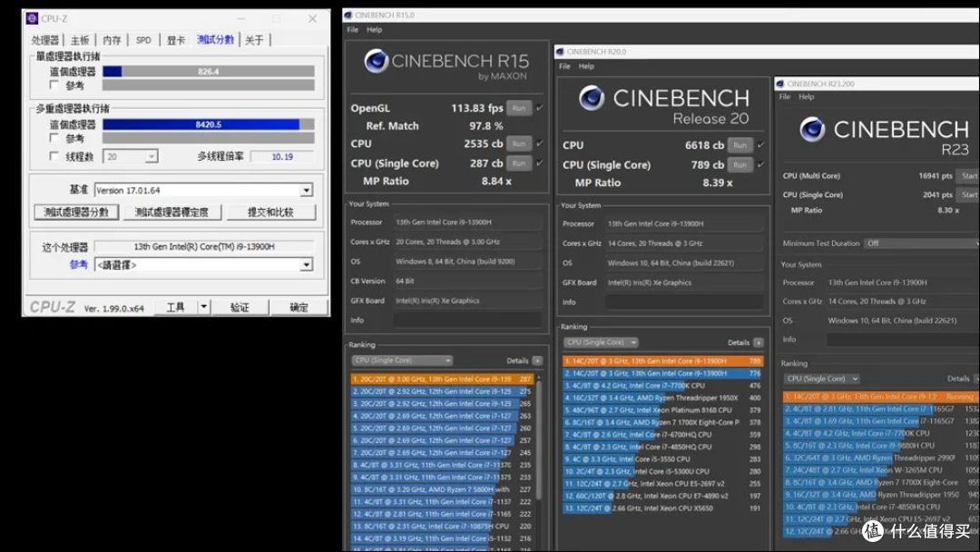980x552 pixels.
Task: Open Minimum Test Duration Off dropdown in R23
Action: [921, 243]
